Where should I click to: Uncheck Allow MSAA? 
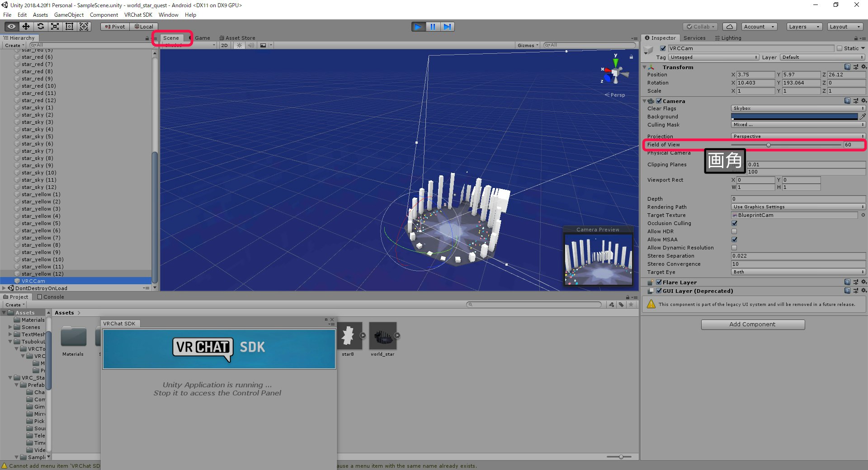tap(734, 240)
